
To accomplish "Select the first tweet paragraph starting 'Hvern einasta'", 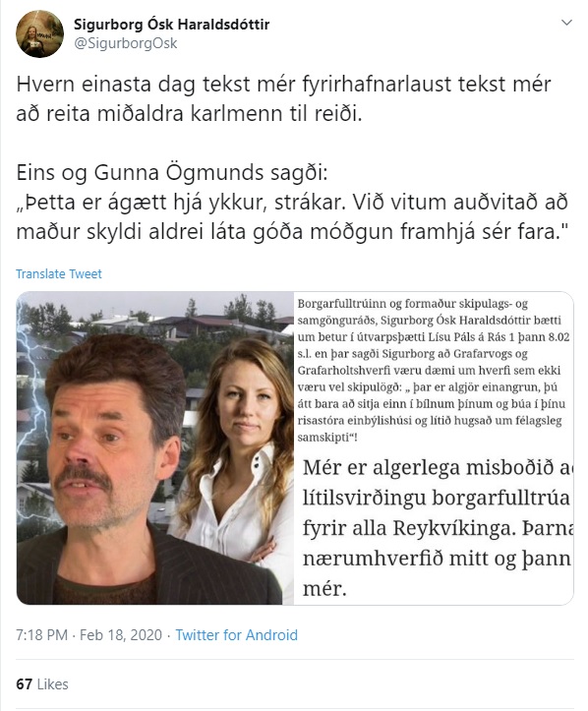I will point(283,99).
